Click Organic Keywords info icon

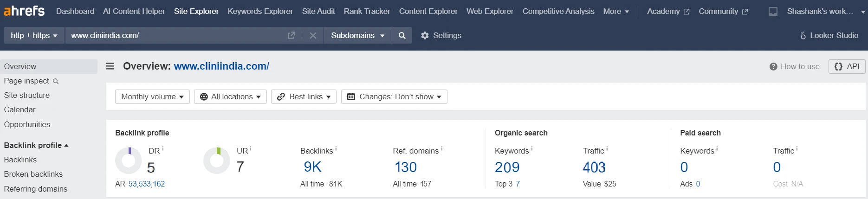click(531, 149)
